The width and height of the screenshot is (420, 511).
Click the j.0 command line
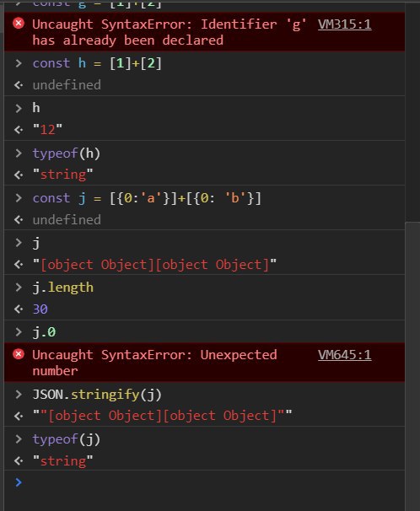[x=44, y=332]
